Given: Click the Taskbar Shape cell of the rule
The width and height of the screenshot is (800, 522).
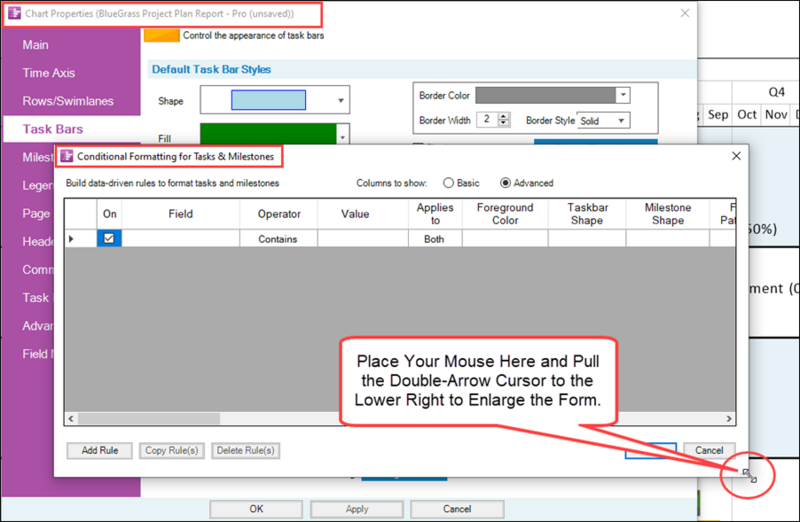Looking at the screenshot, I should [587, 239].
